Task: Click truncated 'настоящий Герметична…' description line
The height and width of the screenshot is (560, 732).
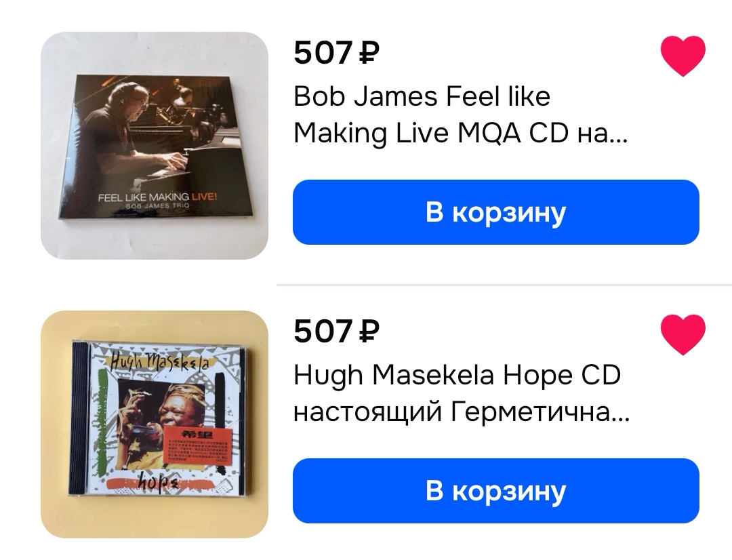Action: (462, 412)
